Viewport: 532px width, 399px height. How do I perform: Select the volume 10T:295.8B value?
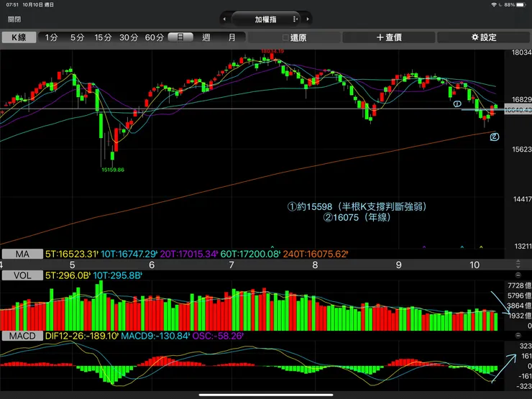coord(117,275)
